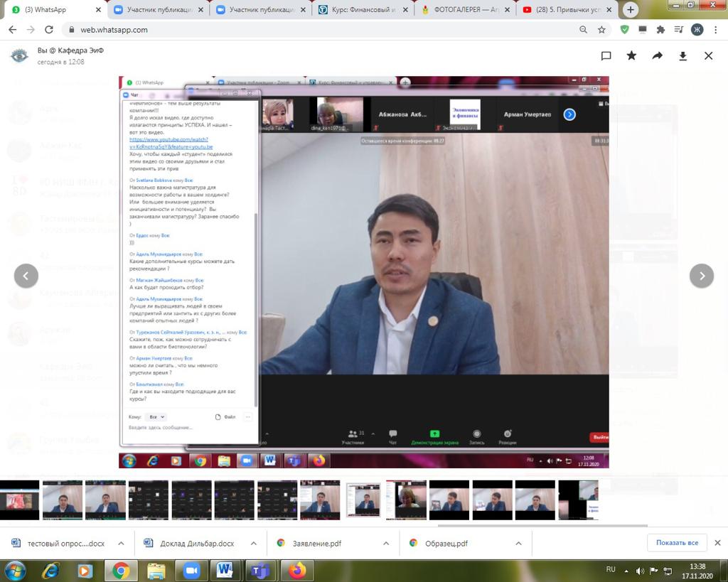
Task: Click the reply-to-message speech bubble icon
Action: point(606,56)
